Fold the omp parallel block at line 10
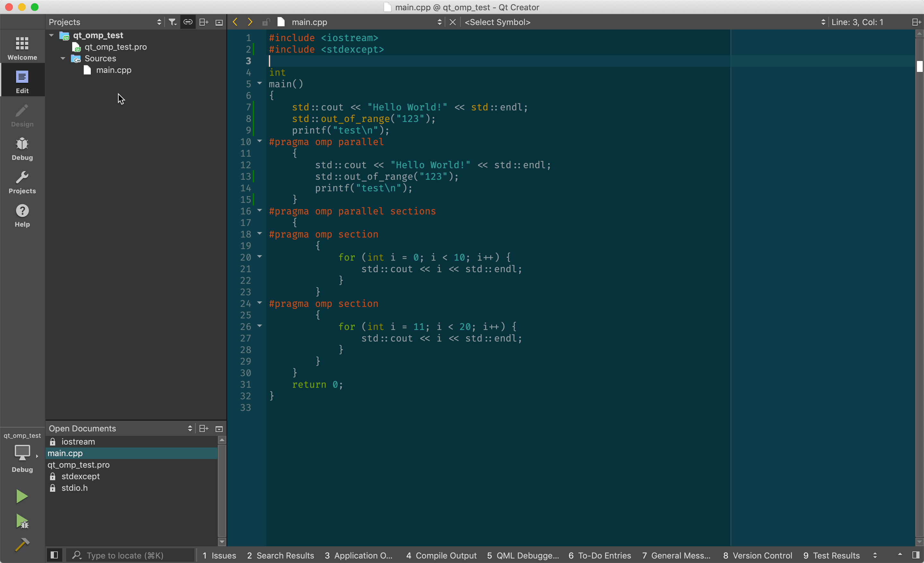 pyautogui.click(x=259, y=141)
